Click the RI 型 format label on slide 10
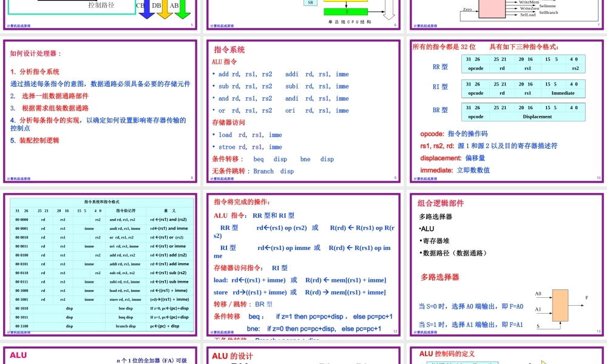This screenshot has width=607, height=364. (x=440, y=87)
